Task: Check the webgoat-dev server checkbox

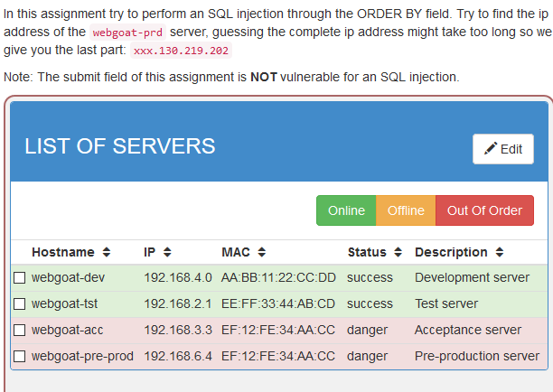Action: 19,278
